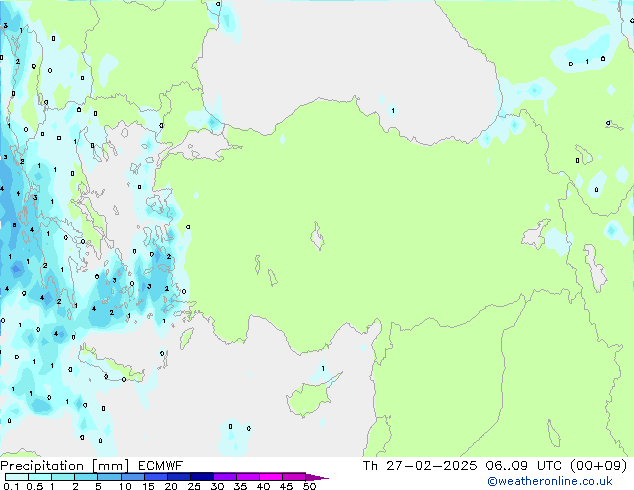The width and height of the screenshot is (634, 490).
Task: Click on the Sea of Marmara
Action: (205, 148)
